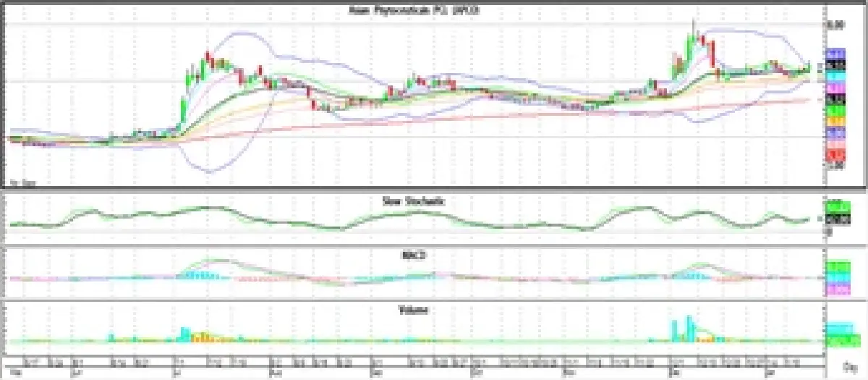Image resolution: width=868 pixels, height=380 pixels.
Task: Click the orange value tag on price axis
Action: pos(835,122)
